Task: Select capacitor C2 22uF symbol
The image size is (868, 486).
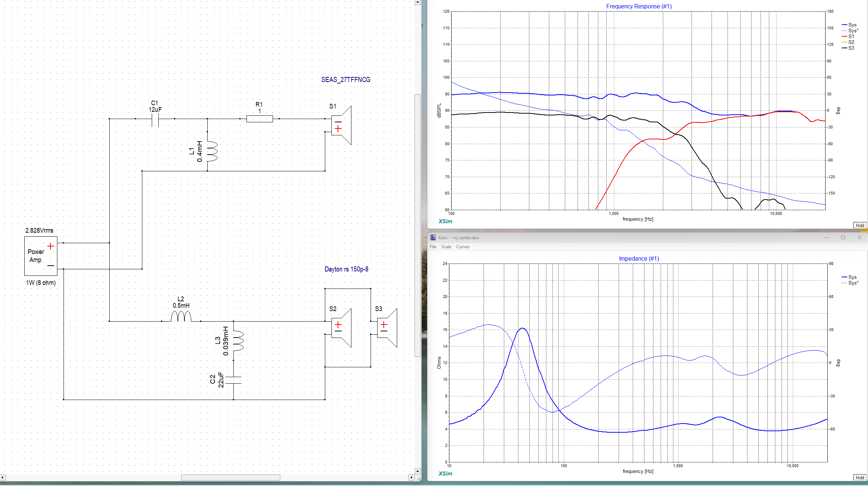Action: click(233, 380)
